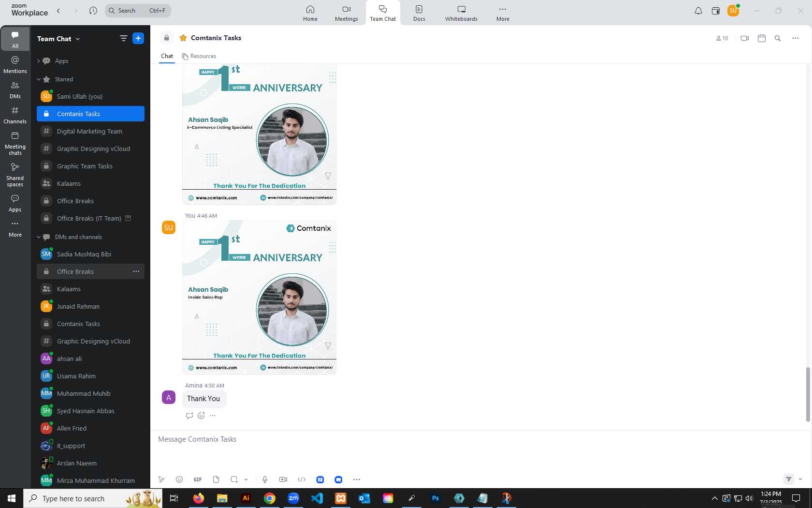Open the E-Commerce Listing Specialist anniversary image
The height and width of the screenshot is (508, 812).
(259, 134)
